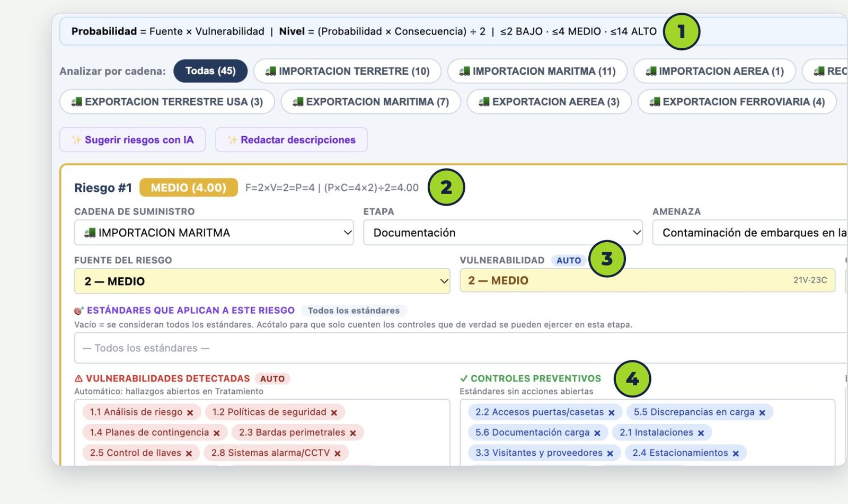The width and height of the screenshot is (848, 504).
Task: Click Redactar descripciones button
Action: (291, 140)
